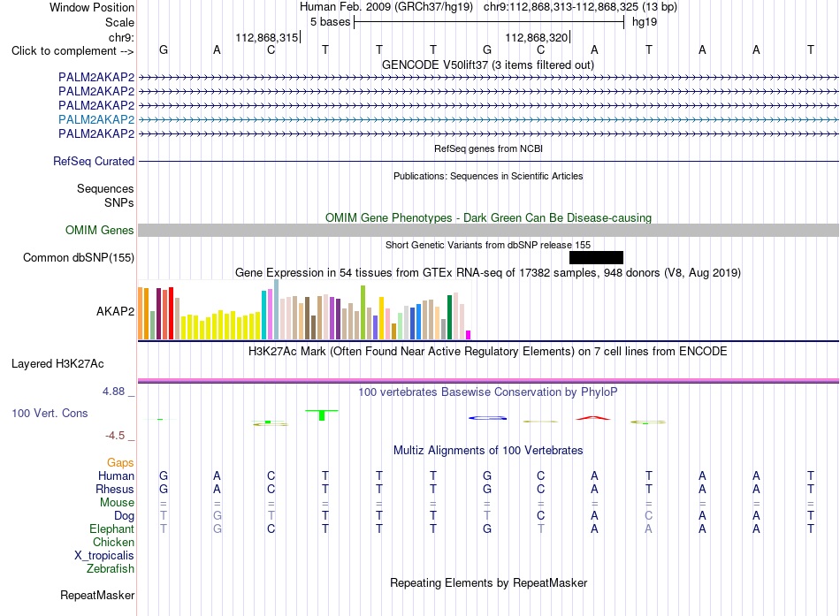Click the Elephant species label

coord(112,529)
